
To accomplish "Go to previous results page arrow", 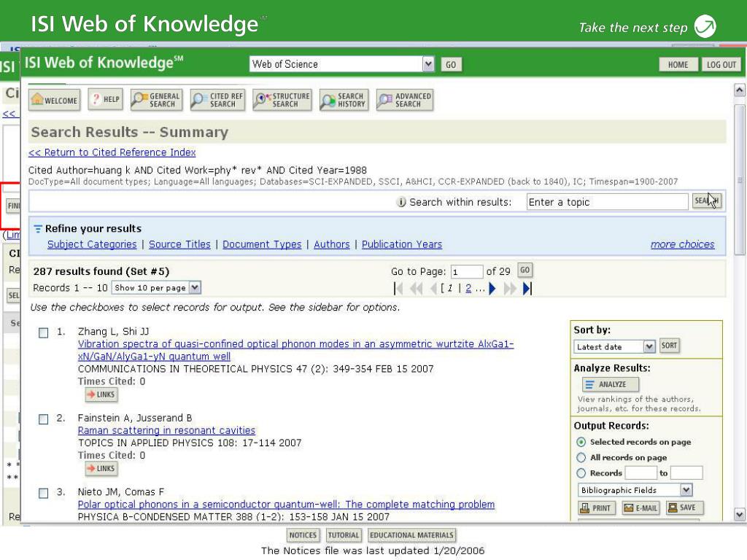I will 433,288.
